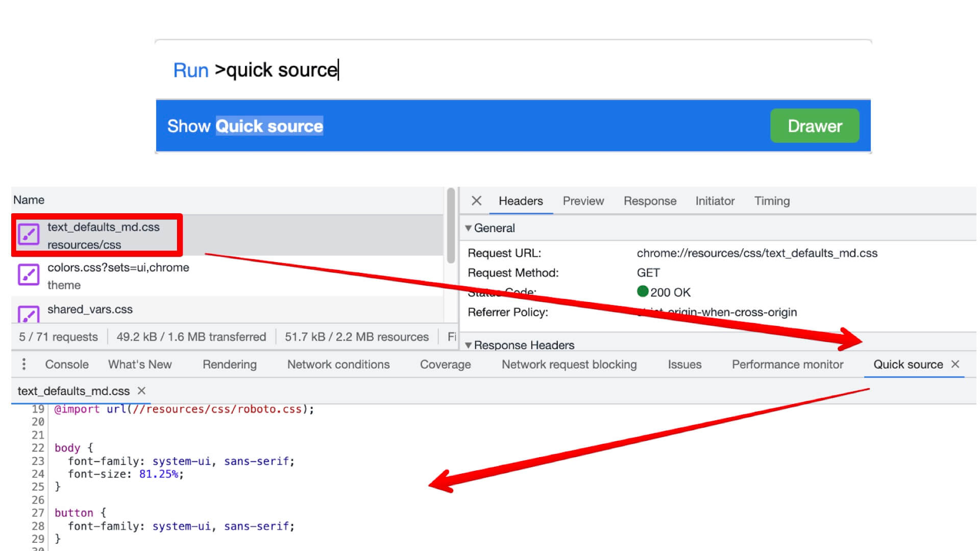Screen dimensions: 980x551
Task: Click the chrome://resources Request URL link
Action: [x=757, y=253]
